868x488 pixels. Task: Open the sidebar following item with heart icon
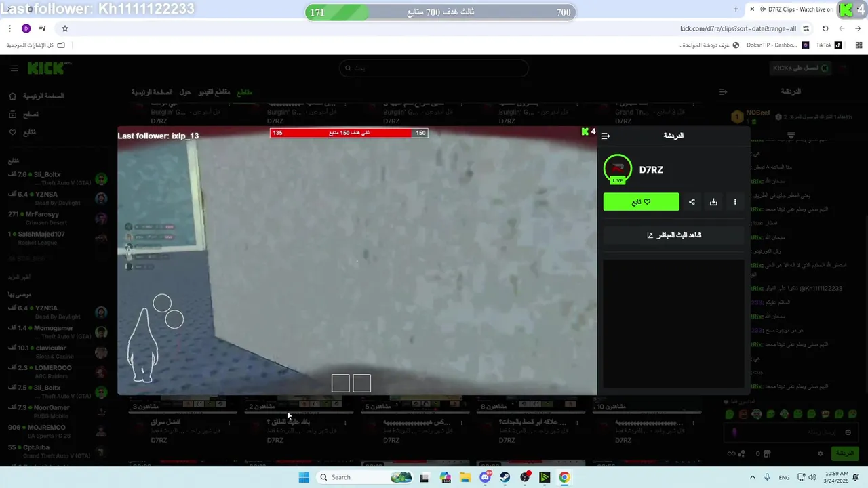22,132
